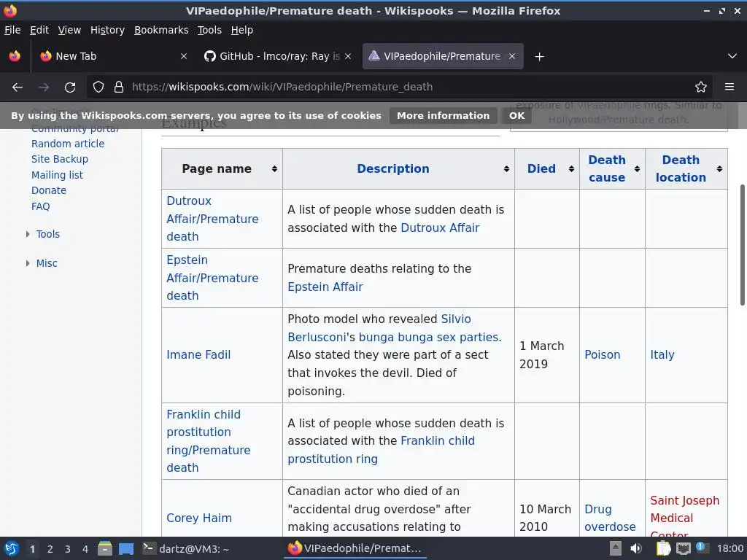
Task: Open the Corey Haim page
Action: pos(199,518)
